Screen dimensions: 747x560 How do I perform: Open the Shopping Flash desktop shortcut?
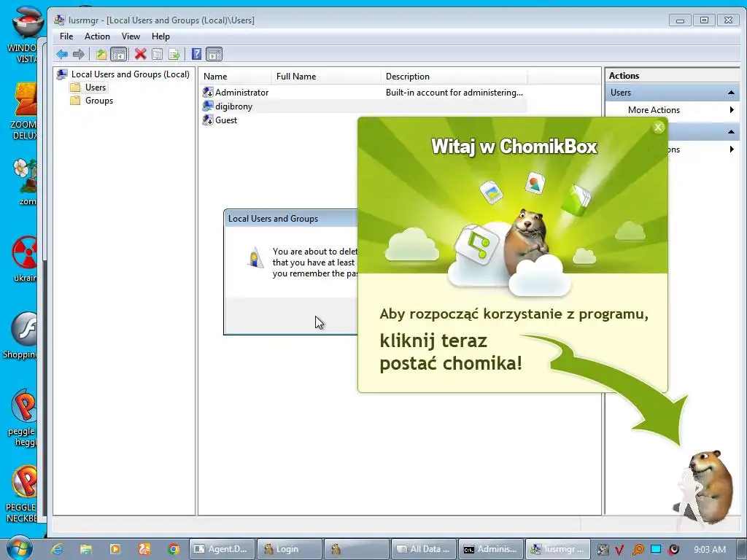click(20, 335)
